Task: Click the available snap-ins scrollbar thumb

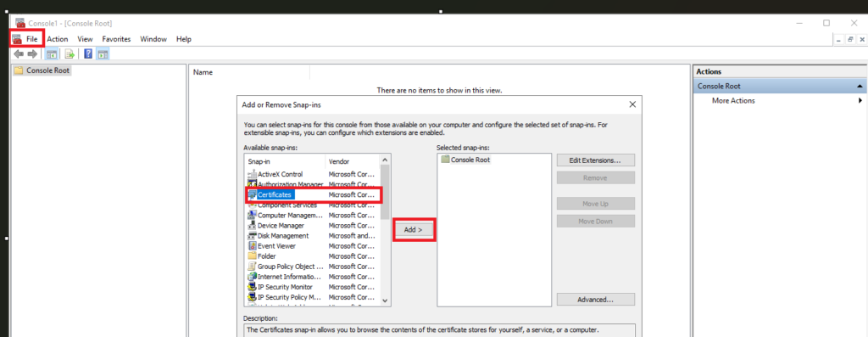Action: tap(386, 192)
